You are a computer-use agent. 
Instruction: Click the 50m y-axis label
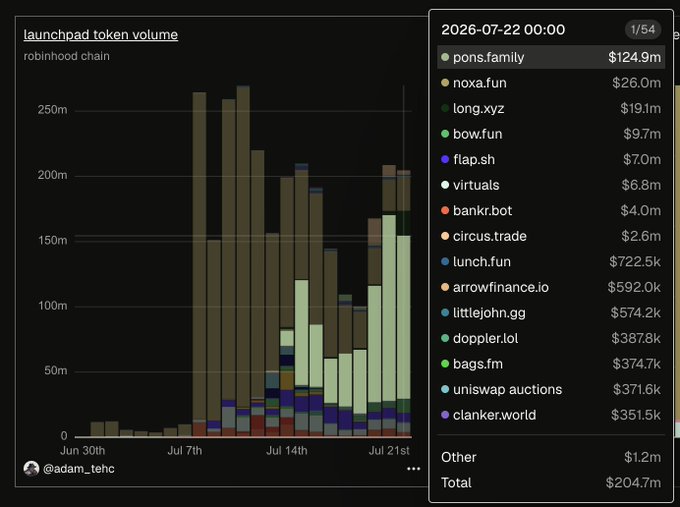[x=56, y=370]
